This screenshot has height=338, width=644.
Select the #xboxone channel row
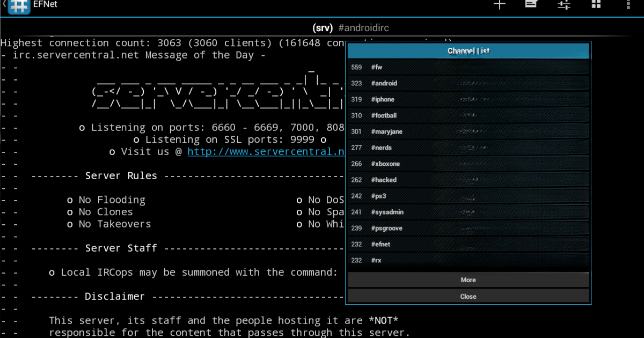pos(468,164)
